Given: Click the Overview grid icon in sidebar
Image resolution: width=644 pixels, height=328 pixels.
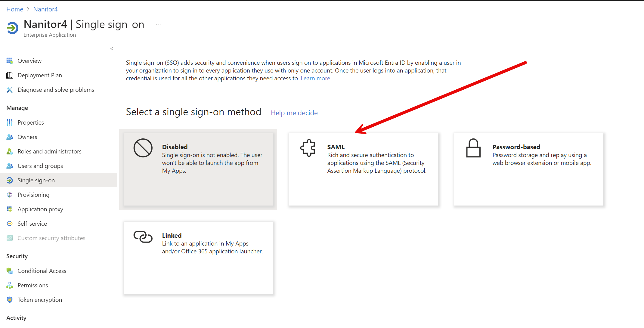Looking at the screenshot, I should point(10,61).
